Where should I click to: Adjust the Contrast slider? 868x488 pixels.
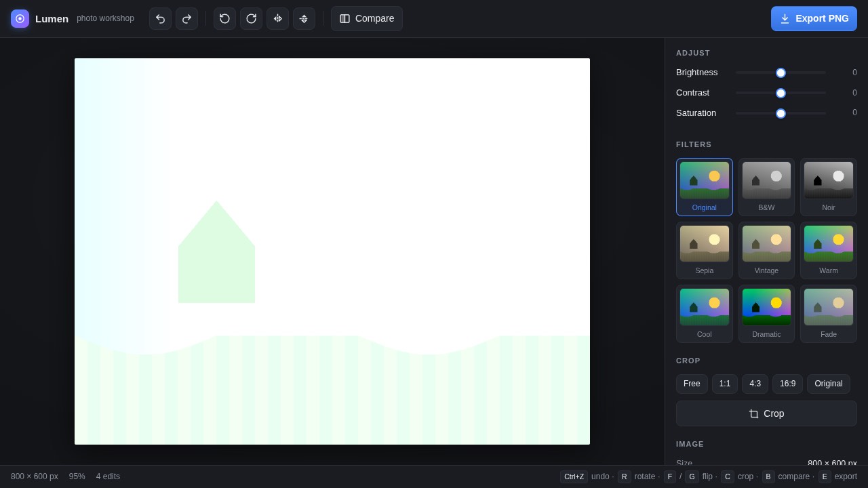point(781,93)
